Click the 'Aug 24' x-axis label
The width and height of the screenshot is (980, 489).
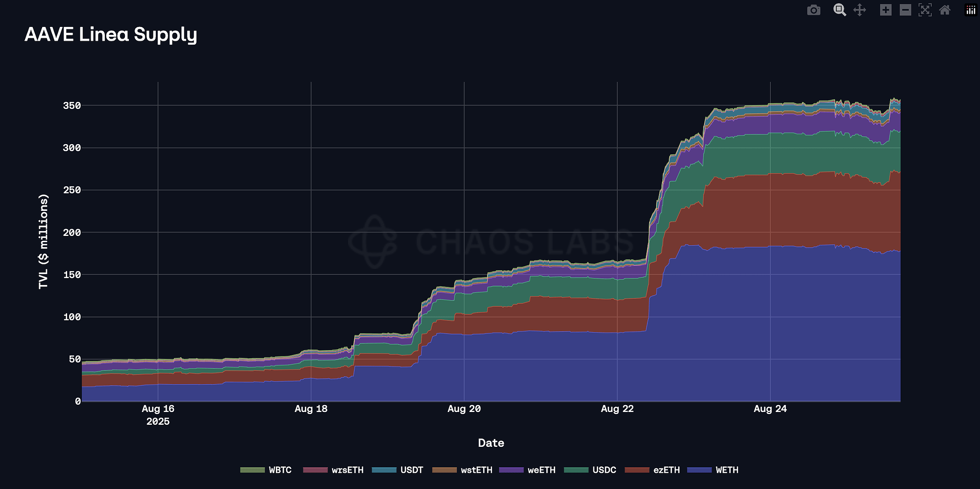pos(770,409)
